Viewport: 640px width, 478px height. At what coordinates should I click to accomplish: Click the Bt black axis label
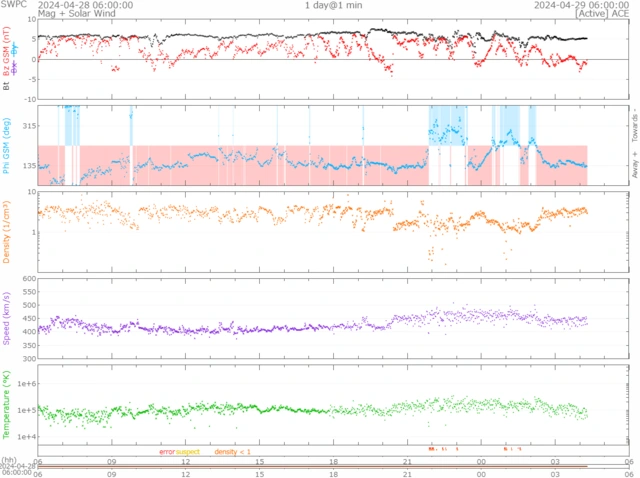[8, 86]
